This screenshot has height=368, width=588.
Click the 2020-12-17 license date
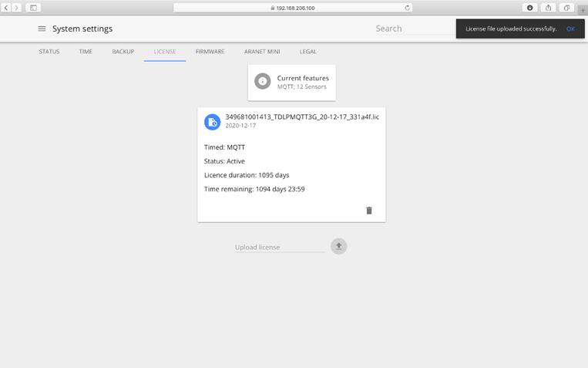click(x=240, y=126)
